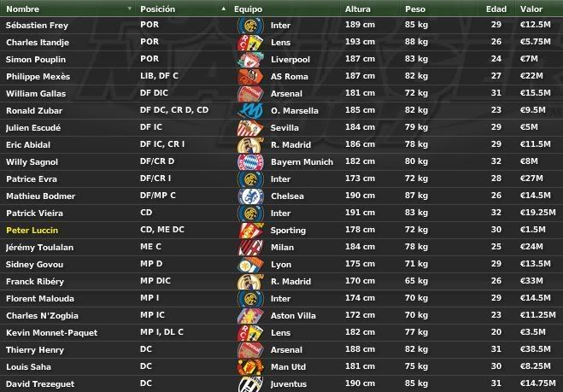Click the Milan club crest
Image resolution: width=563 pixels, height=392 pixels.
250,248
